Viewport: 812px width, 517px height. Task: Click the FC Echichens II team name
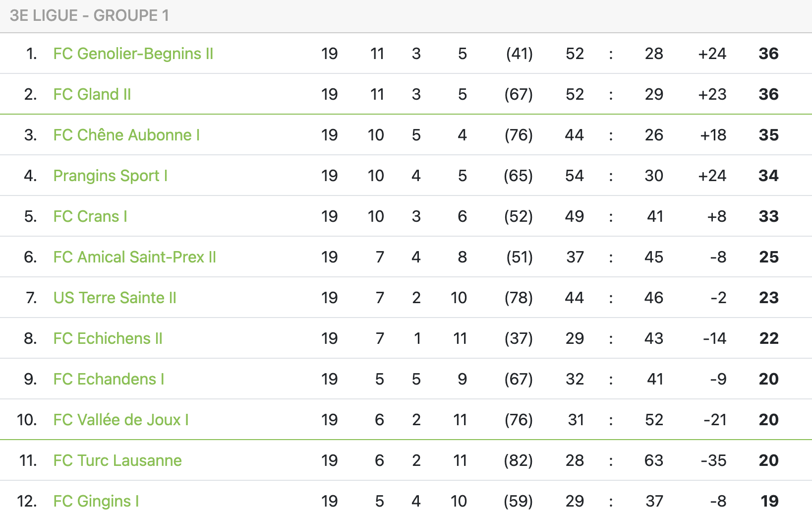tap(108, 338)
